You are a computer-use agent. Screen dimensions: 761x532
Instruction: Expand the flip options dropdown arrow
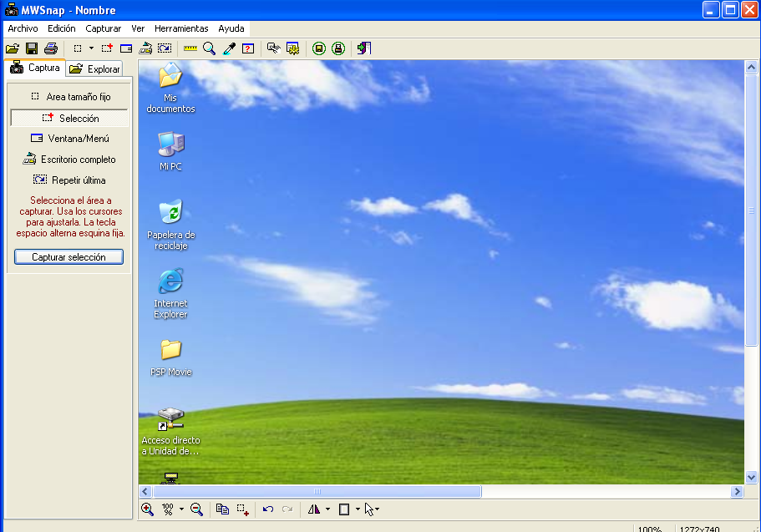328,509
